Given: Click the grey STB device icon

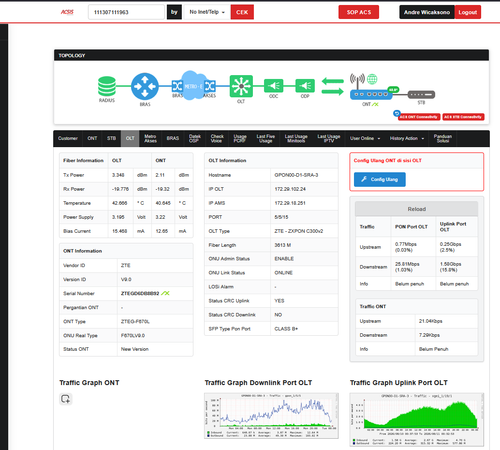Looking at the screenshot, I should pyautogui.click(x=421, y=95).
